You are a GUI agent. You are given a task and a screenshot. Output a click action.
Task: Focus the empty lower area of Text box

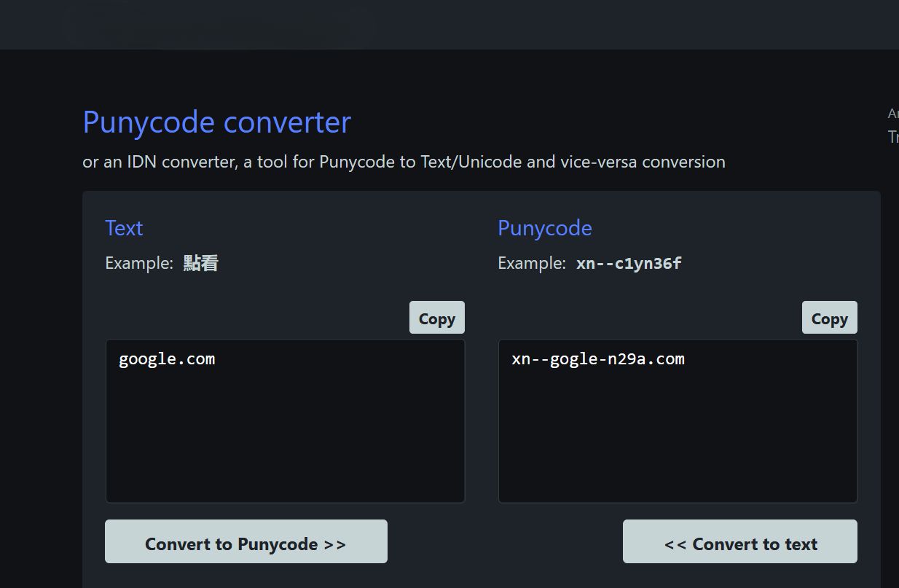coord(285,444)
